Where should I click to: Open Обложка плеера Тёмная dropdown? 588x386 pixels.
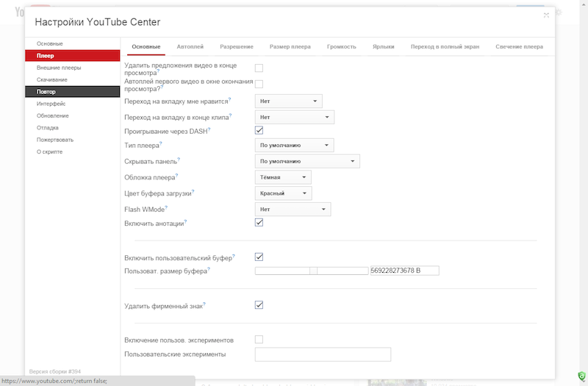pos(283,177)
